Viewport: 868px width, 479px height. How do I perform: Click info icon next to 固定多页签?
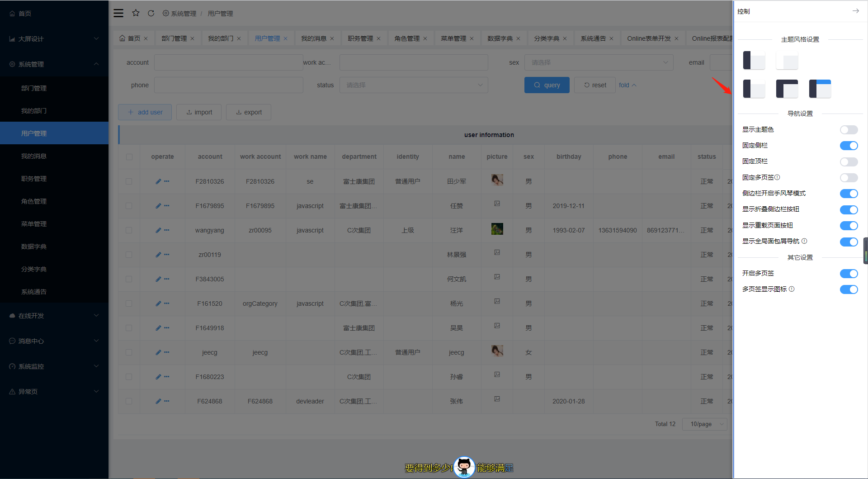(777, 177)
